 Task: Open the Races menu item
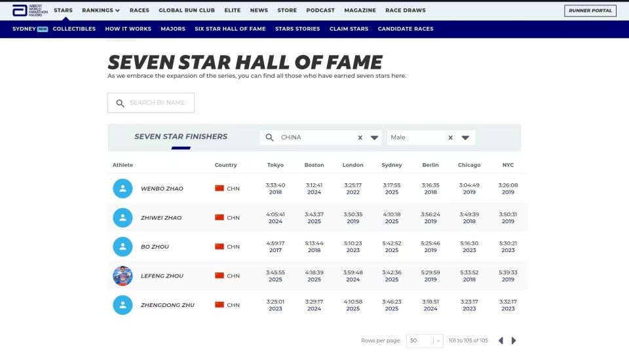[x=139, y=10]
